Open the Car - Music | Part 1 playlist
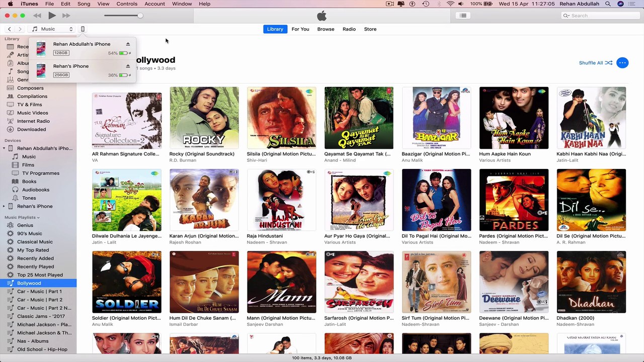The height and width of the screenshot is (362, 644). [39, 292]
